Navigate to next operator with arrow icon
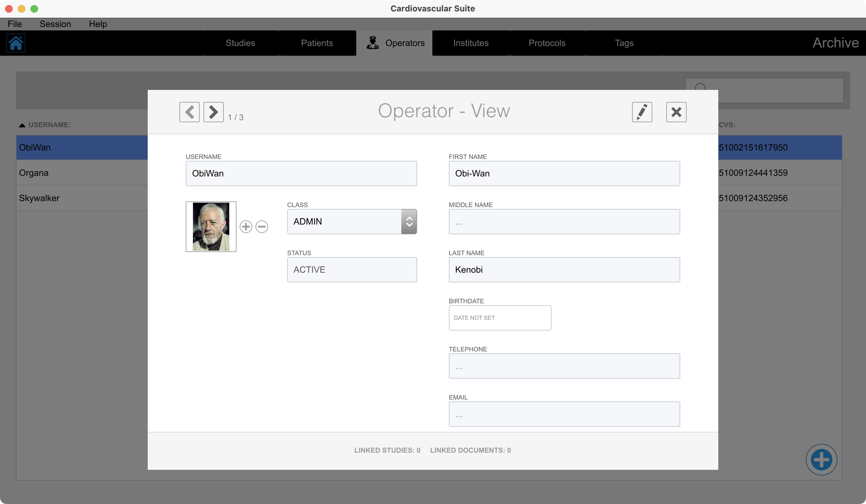Image resolution: width=866 pixels, height=504 pixels. pyautogui.click(x=213, y=112)
